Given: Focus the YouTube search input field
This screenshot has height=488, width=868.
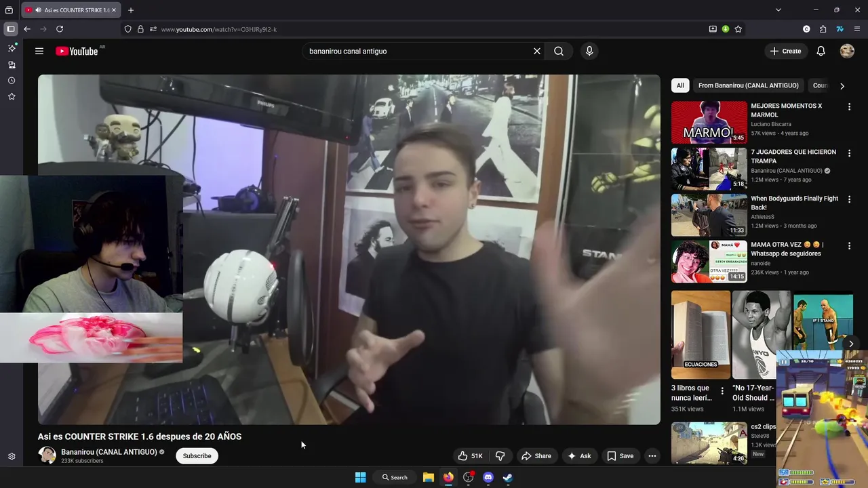Looking at the screenshot, I should pyautogui.click(x=416, y=51).
